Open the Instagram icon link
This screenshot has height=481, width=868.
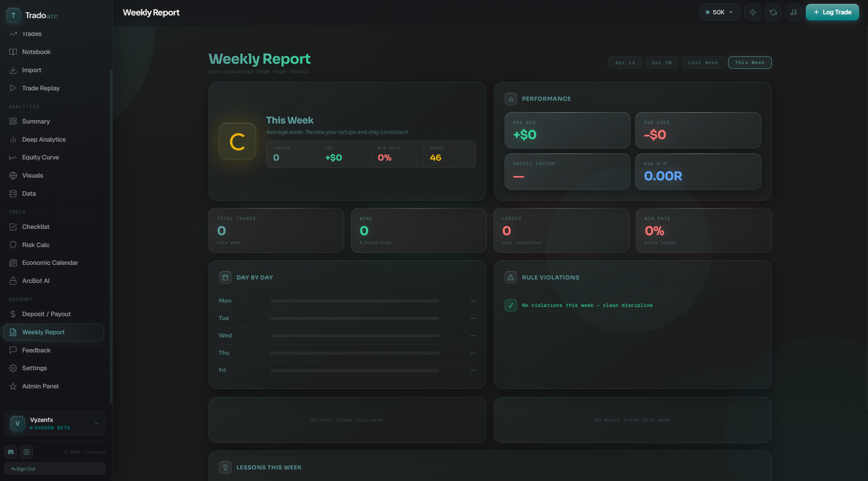tap(27, 452)
